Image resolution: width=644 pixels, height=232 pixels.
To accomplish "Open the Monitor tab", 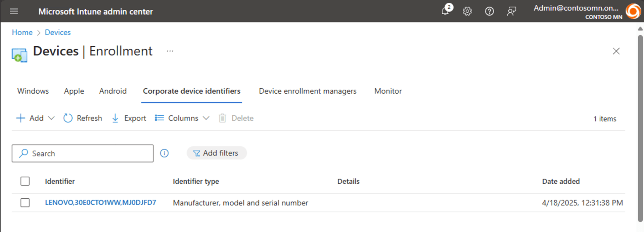I will [x=388, y=91].
